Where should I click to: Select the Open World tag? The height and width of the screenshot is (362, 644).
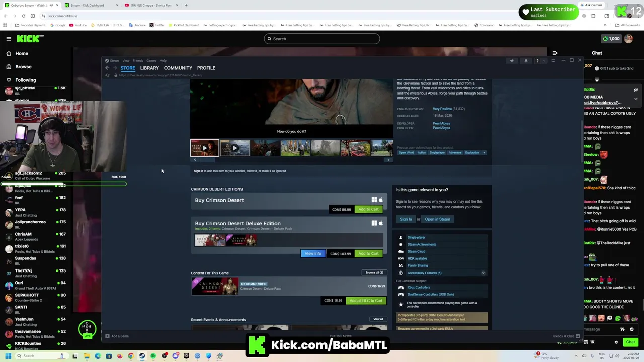406,152
